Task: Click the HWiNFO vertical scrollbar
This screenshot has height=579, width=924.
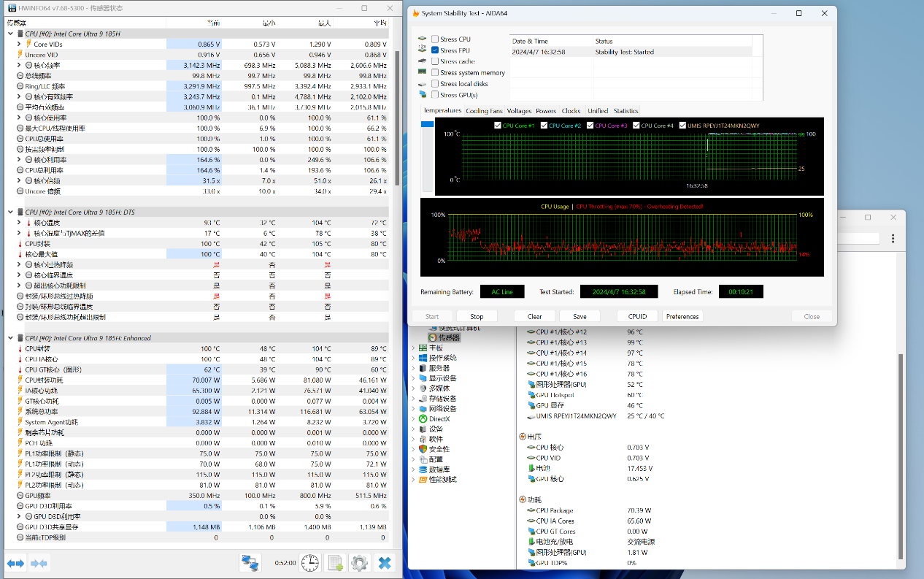Action: tap(397, 117)
